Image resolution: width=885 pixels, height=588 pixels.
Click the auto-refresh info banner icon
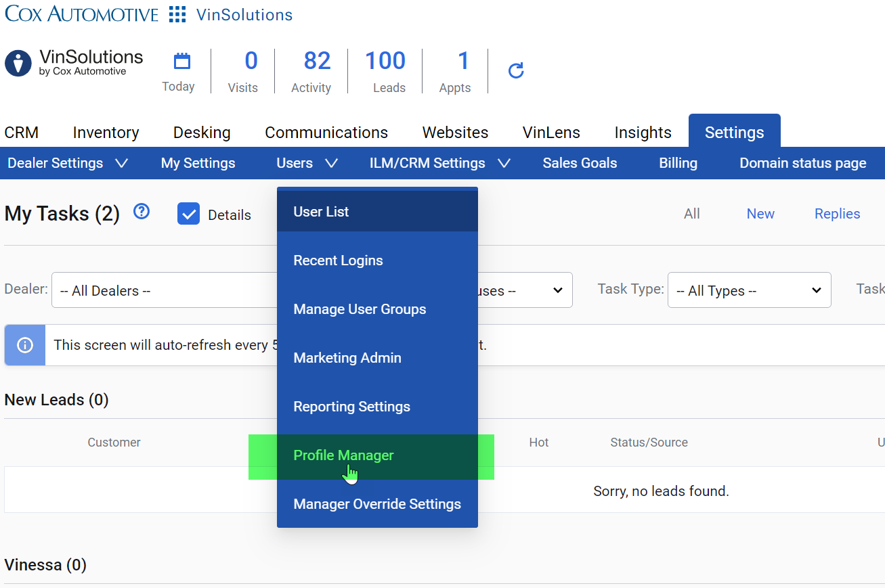coord(25,345)
